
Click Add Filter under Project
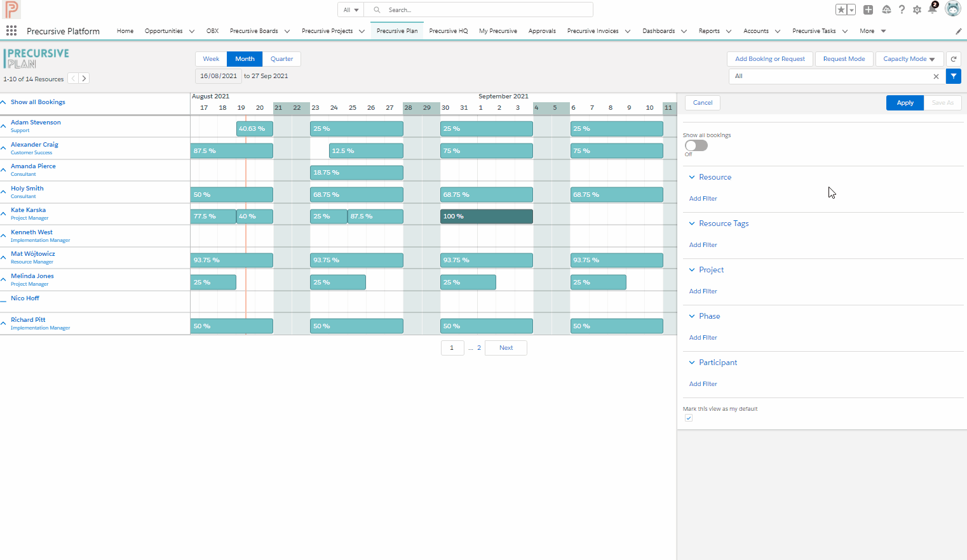703,291
